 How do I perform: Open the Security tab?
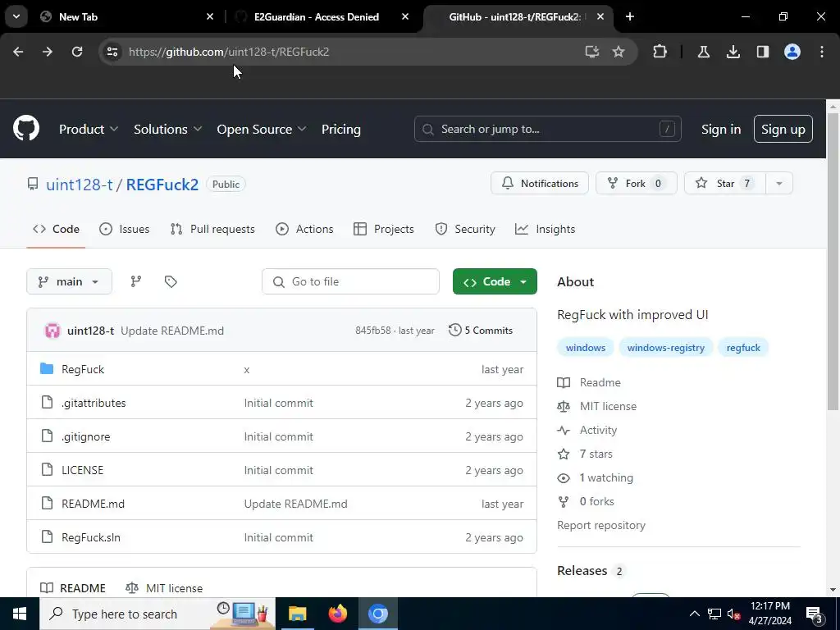click(x=465, y=230)
